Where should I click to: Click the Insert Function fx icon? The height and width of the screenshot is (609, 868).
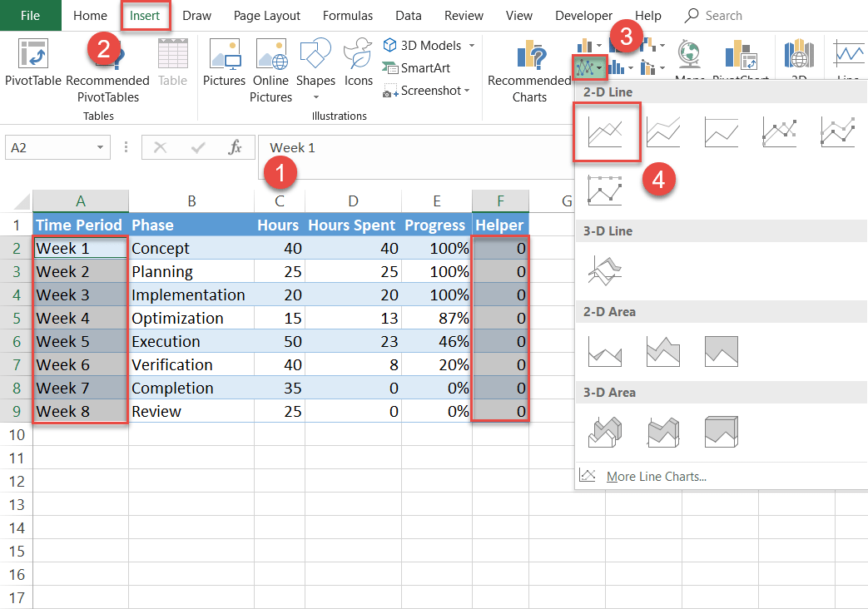coord(236,147)
